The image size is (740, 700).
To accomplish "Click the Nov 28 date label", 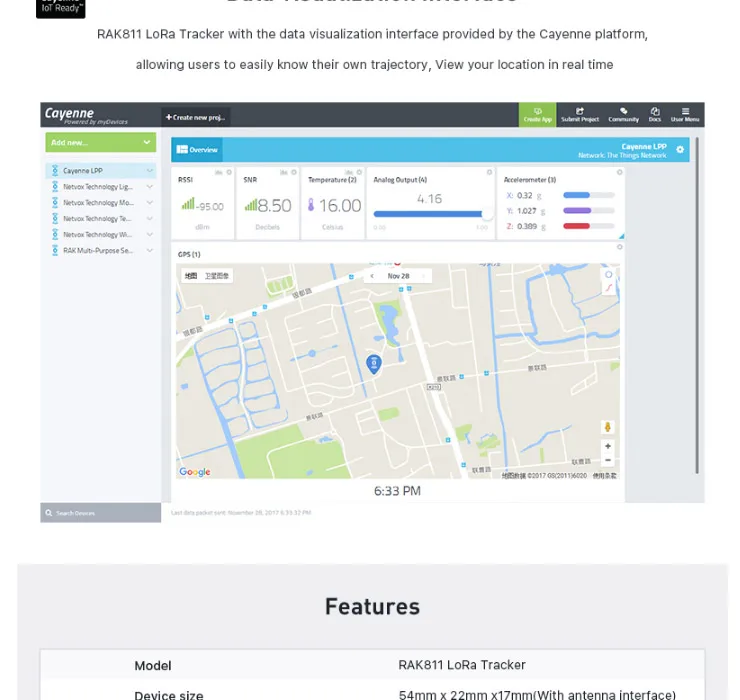I will click(398, 276).
